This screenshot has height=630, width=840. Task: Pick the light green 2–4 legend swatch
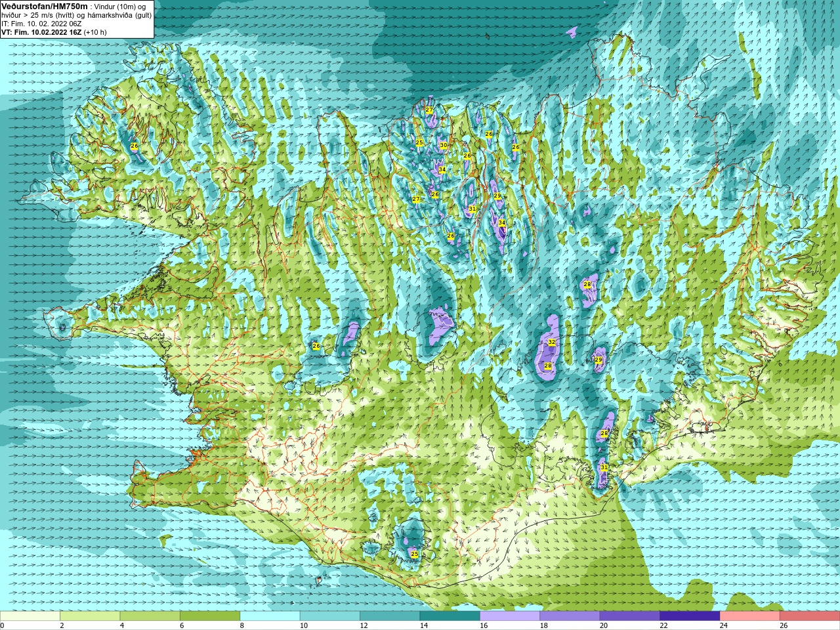point(90,616)
